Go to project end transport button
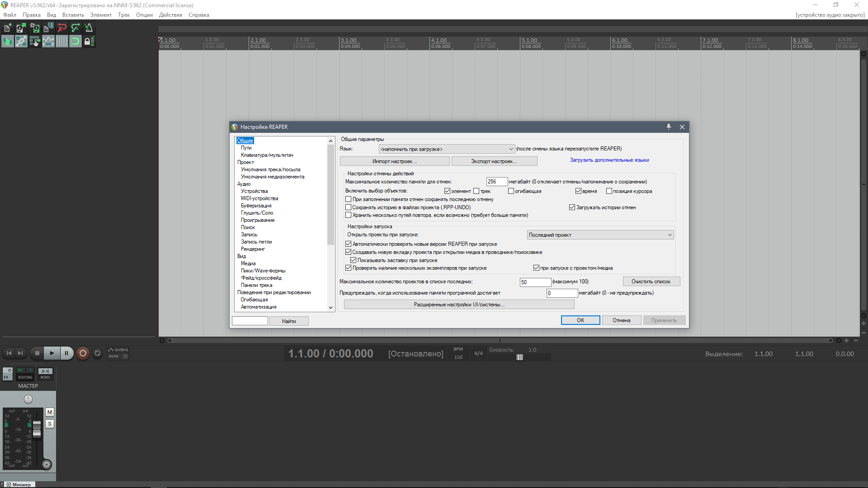868x488 pixels. click(20, 353)
